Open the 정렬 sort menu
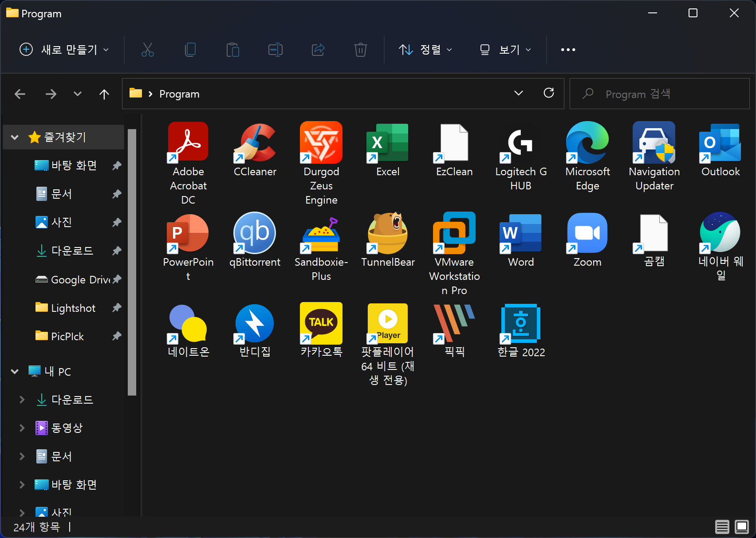 [x=425, y=50]
